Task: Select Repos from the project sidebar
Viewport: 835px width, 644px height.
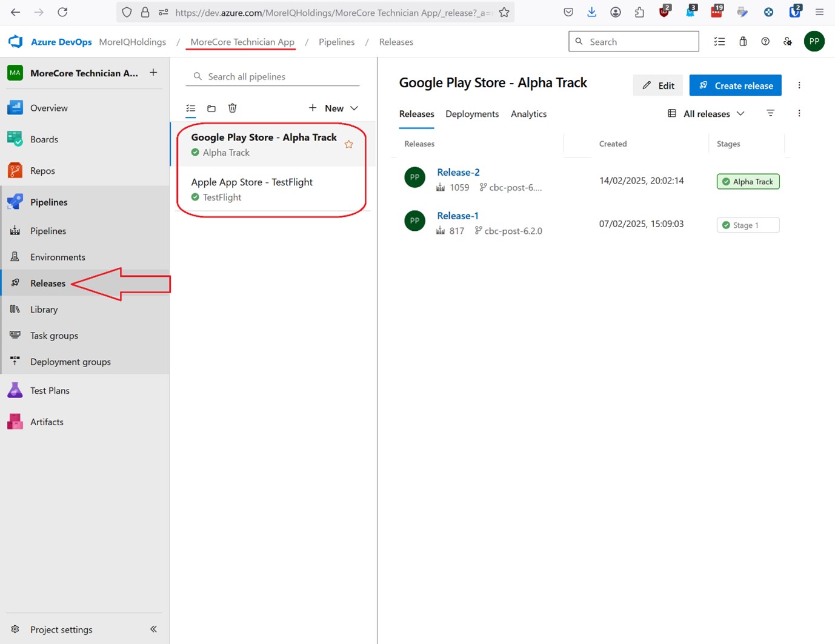Action: click(x=42, y=170)
